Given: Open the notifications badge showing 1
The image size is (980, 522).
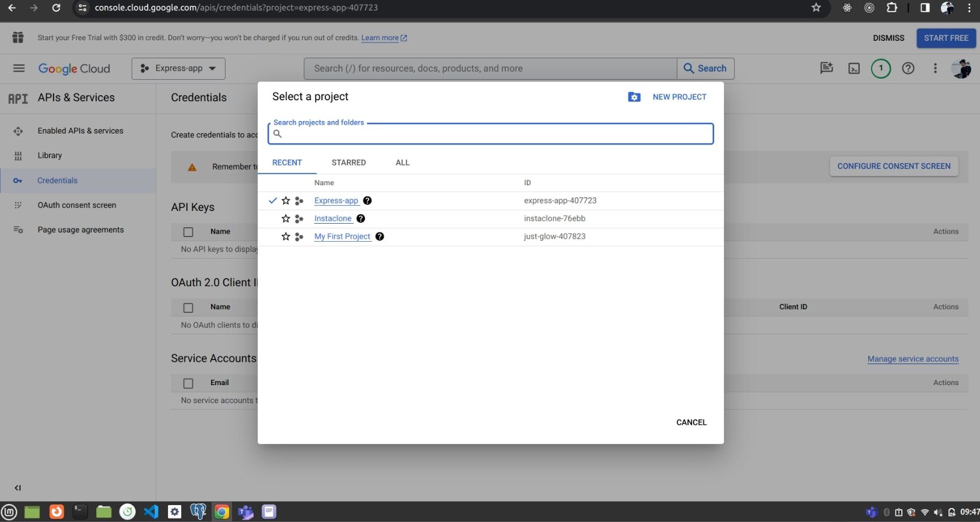Looking at the screenshot, I should tap(880, 68).
